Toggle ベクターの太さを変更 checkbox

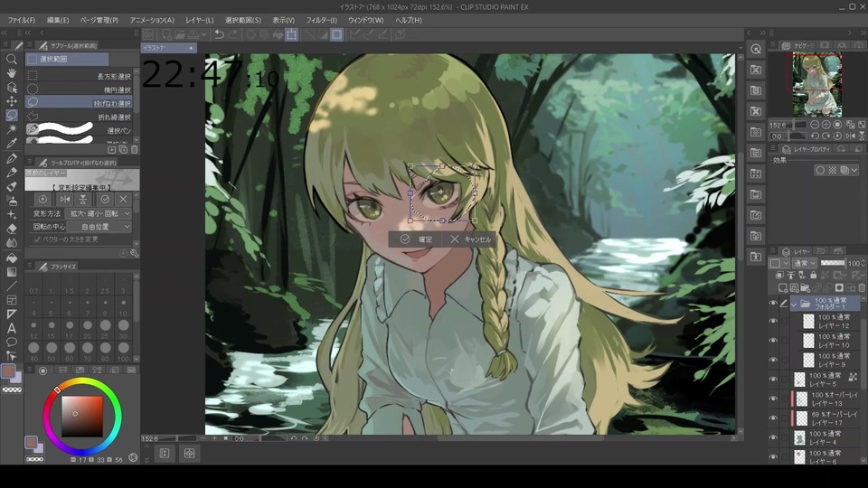[x=38, y=239]
